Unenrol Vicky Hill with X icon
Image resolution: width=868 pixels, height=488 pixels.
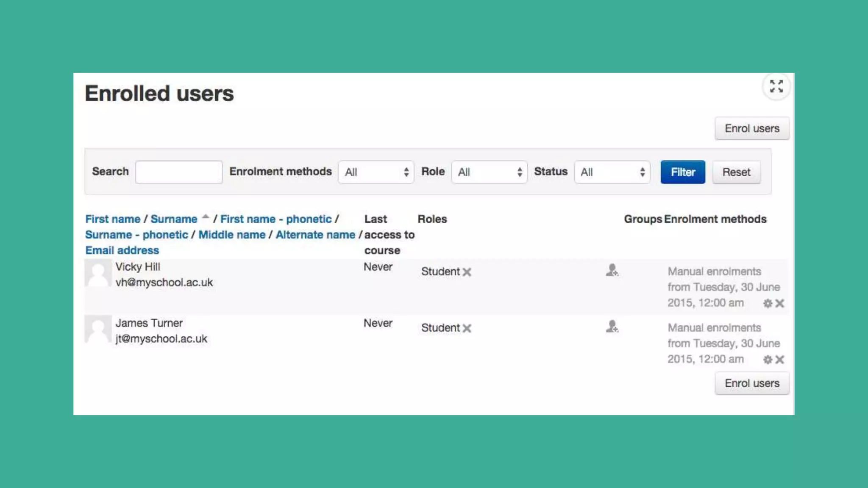(x=780, y=303)
